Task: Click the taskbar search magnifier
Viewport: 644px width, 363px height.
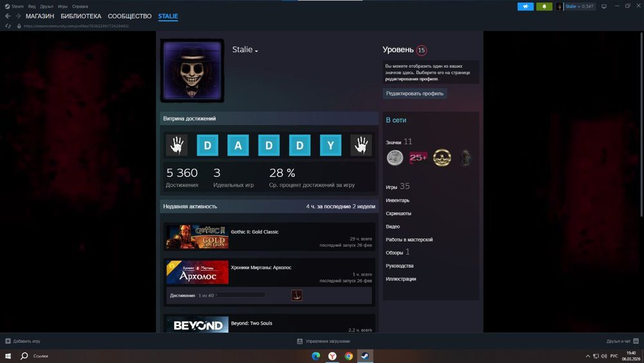Action: click(x=24, y=356)
